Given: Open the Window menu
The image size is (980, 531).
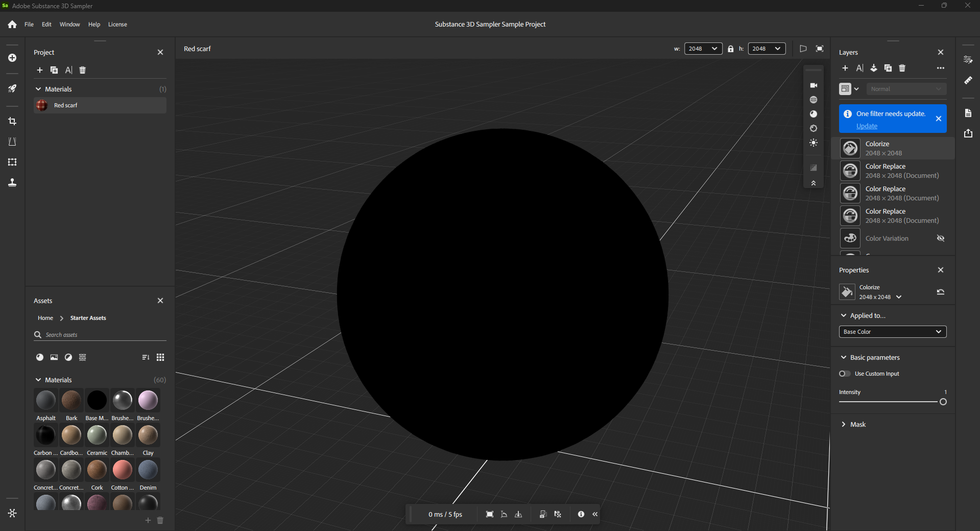Looking at the screenshot, I should click(69, 25).
